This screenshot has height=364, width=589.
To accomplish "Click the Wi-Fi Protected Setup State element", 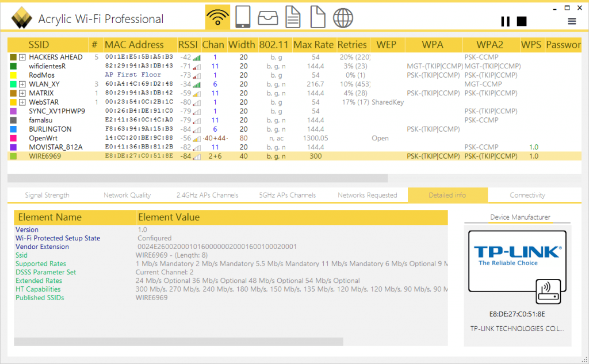I will tap(58, 238).
